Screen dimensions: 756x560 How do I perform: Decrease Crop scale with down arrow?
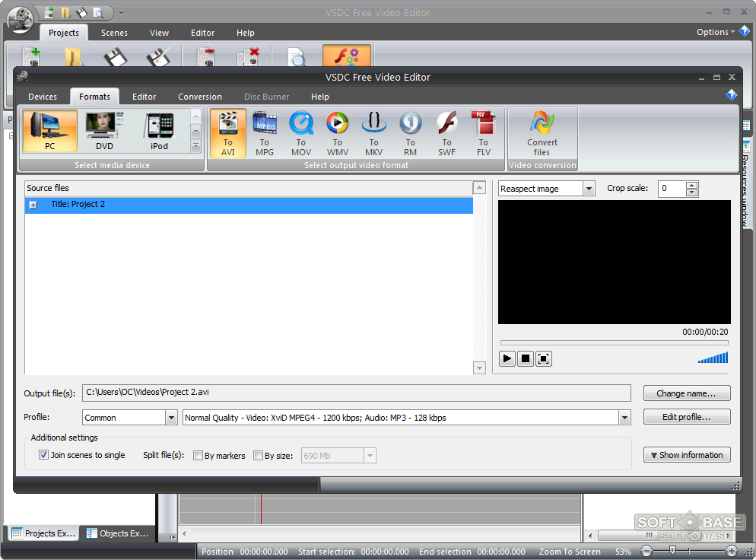tap(692, 192)
